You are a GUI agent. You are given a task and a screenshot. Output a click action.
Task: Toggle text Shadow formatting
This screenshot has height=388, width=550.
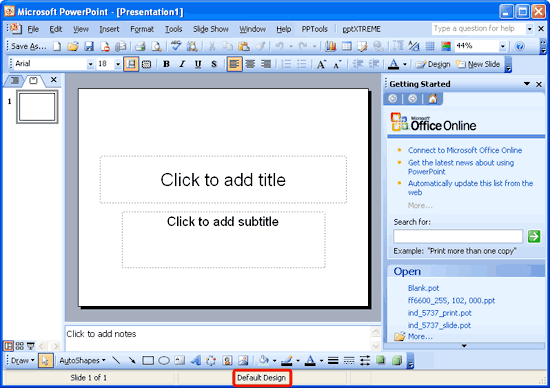pos(214,64)
